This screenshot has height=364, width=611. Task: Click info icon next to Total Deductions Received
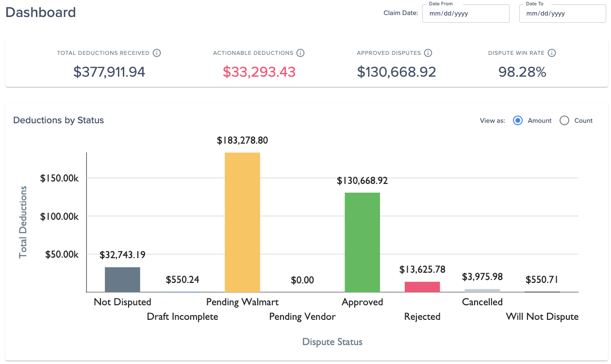(x=157, y=53)
